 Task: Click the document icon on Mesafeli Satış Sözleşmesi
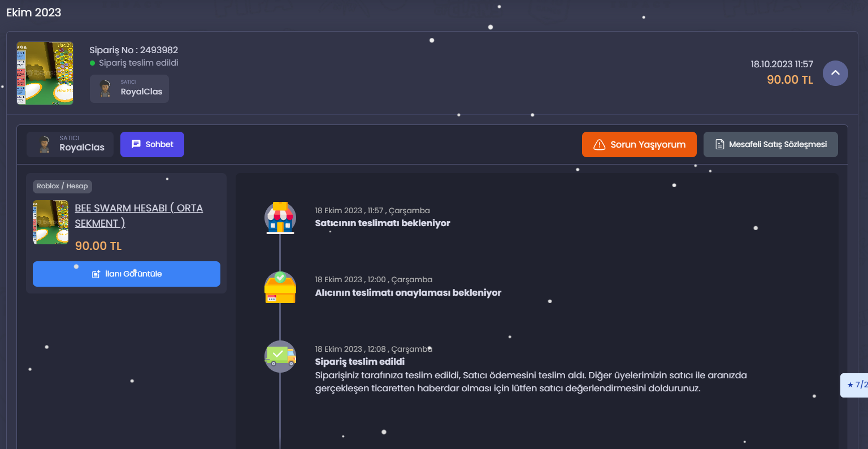point(720,145)
